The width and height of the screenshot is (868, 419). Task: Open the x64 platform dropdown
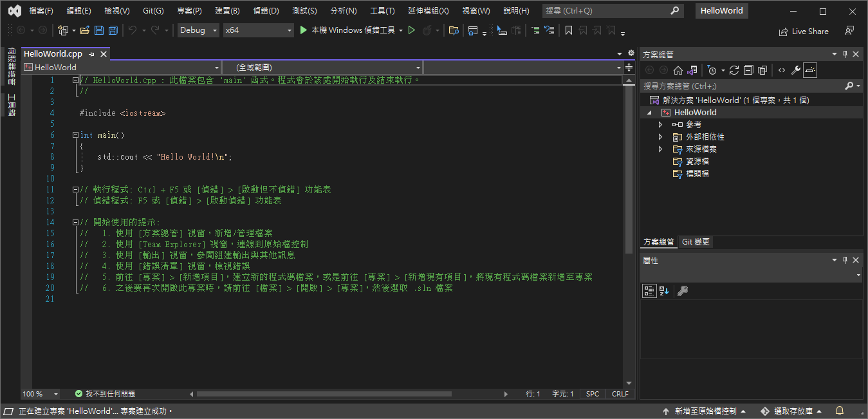pyautogui.click(x=258, y=30)
